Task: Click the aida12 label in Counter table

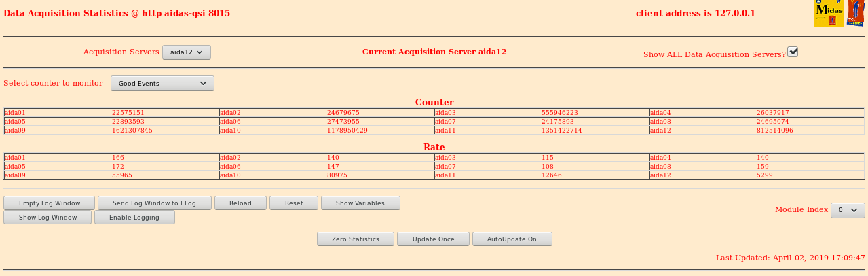Action: coord(661,130)
